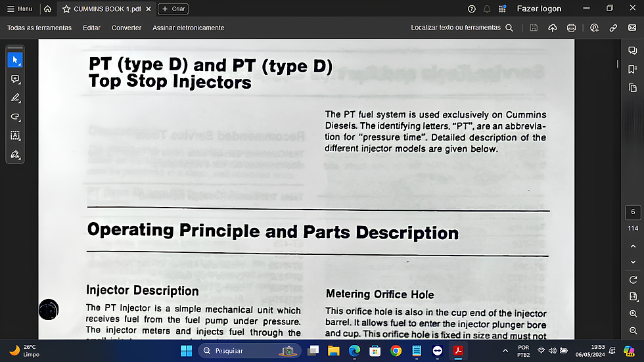Open Task View on taskbar

[x=313, y=351]
